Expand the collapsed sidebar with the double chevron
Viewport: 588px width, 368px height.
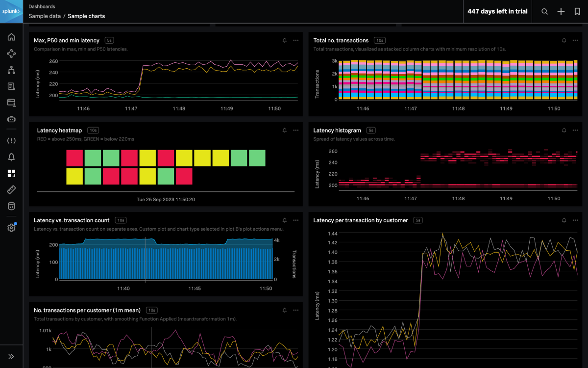[x=11, y=356]
